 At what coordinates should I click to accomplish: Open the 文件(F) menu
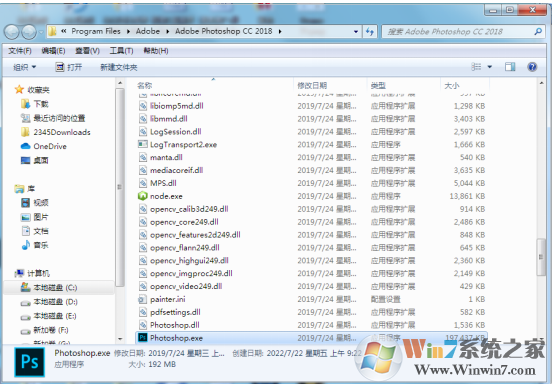[20, 51]
